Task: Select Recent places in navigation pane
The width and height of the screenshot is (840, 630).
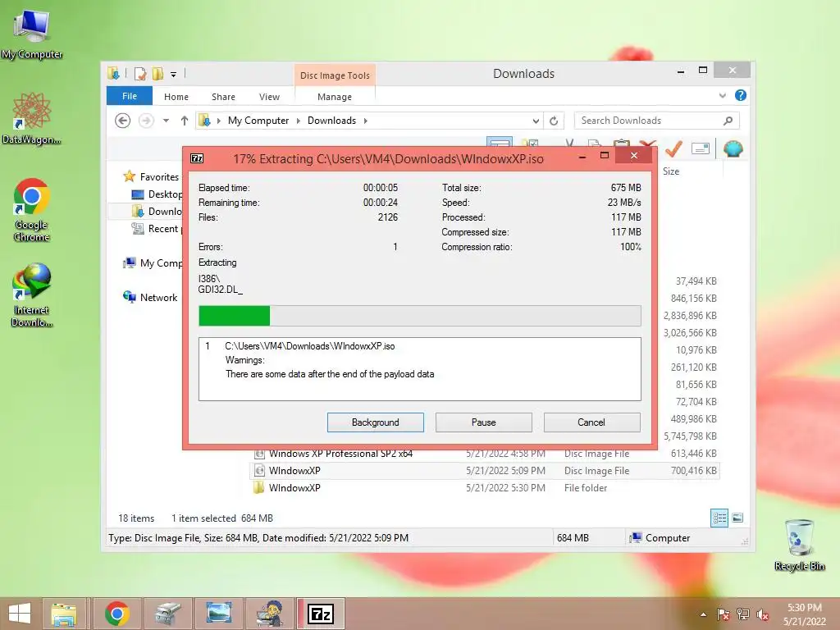Action: tap(157, 229)
